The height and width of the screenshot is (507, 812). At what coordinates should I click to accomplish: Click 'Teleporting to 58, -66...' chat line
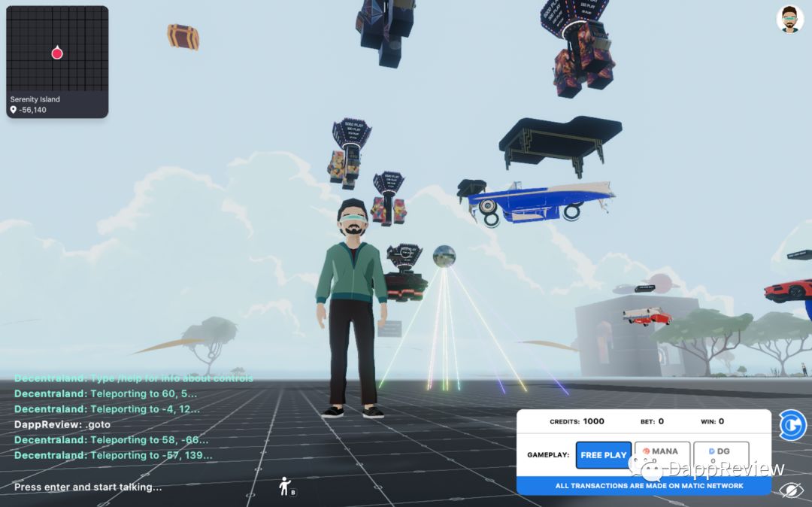point(111,440)
